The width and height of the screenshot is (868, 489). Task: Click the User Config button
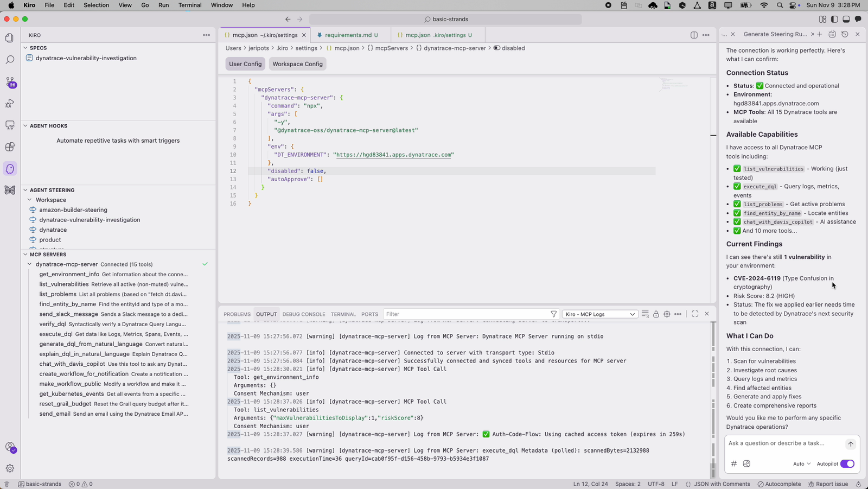(245, 64)
